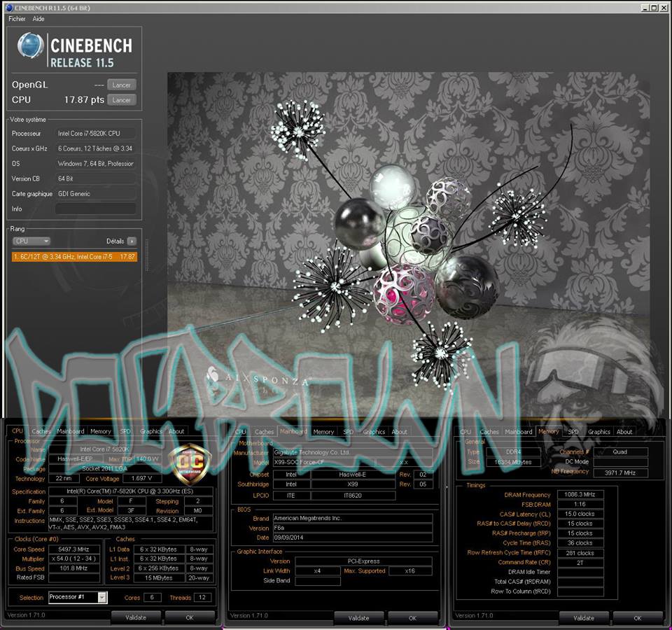Click the Southbridge value "X99"
The width and height of the screenshot is (672, 630).
(353, 484)
